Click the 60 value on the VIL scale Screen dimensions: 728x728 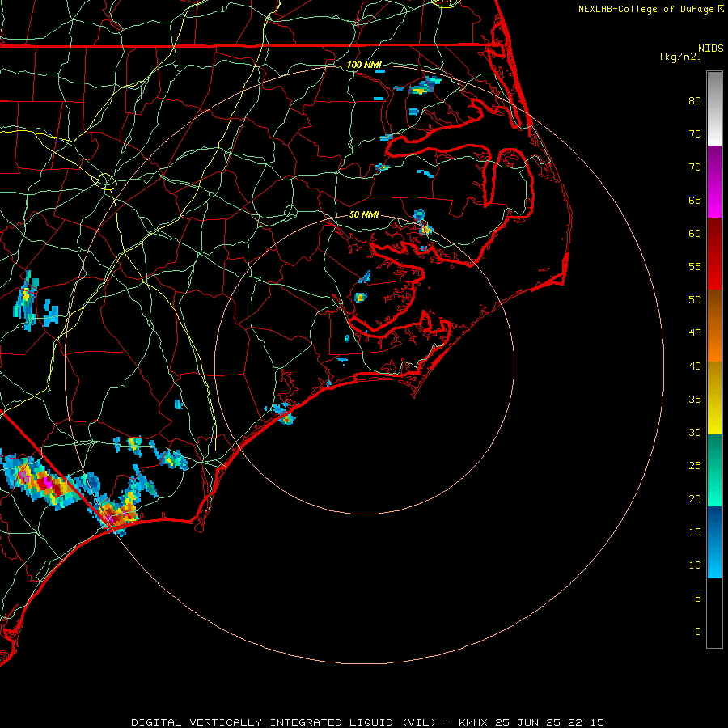coord(695,234)
